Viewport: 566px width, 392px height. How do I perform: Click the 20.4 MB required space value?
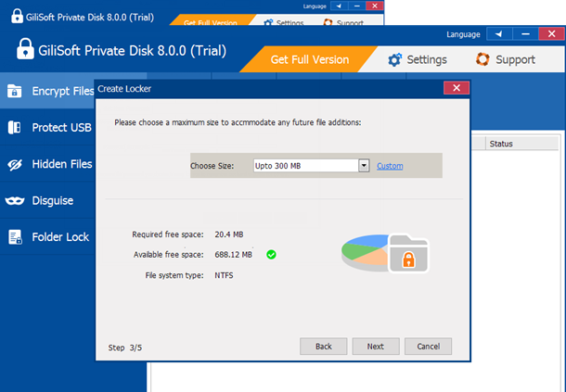tap(229, 234)
